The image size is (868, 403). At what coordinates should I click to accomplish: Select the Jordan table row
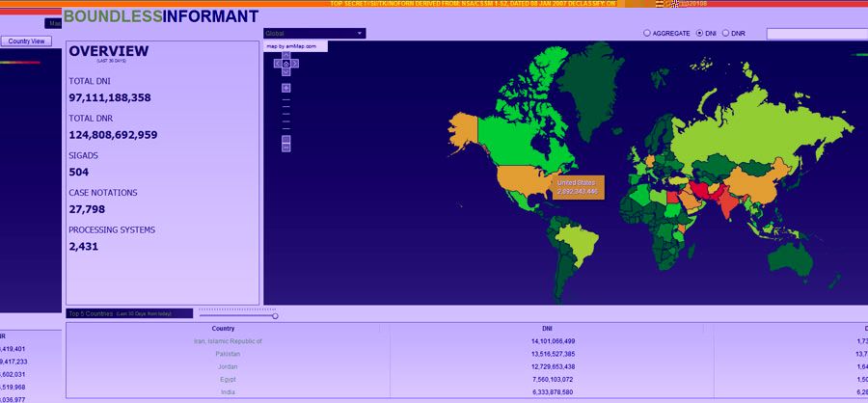click(x=228, y=367)
